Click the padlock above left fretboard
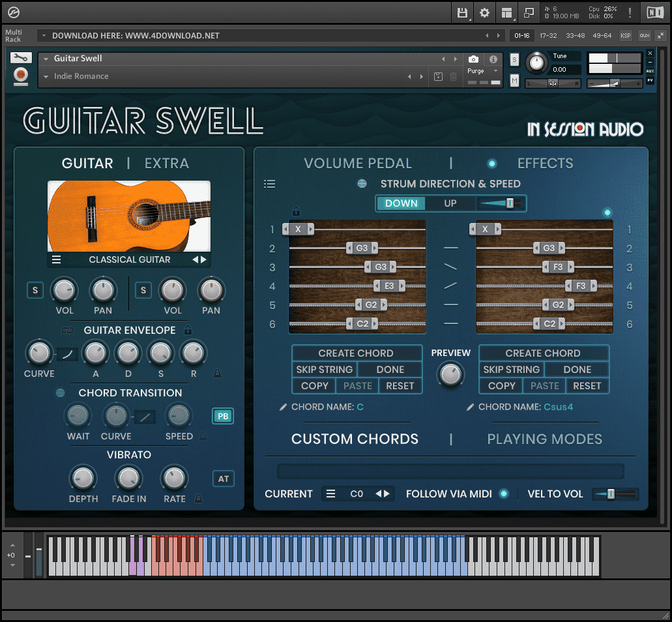Image resolution: width=672 pixels, height=622 pixels. click(x=296, y=211)
